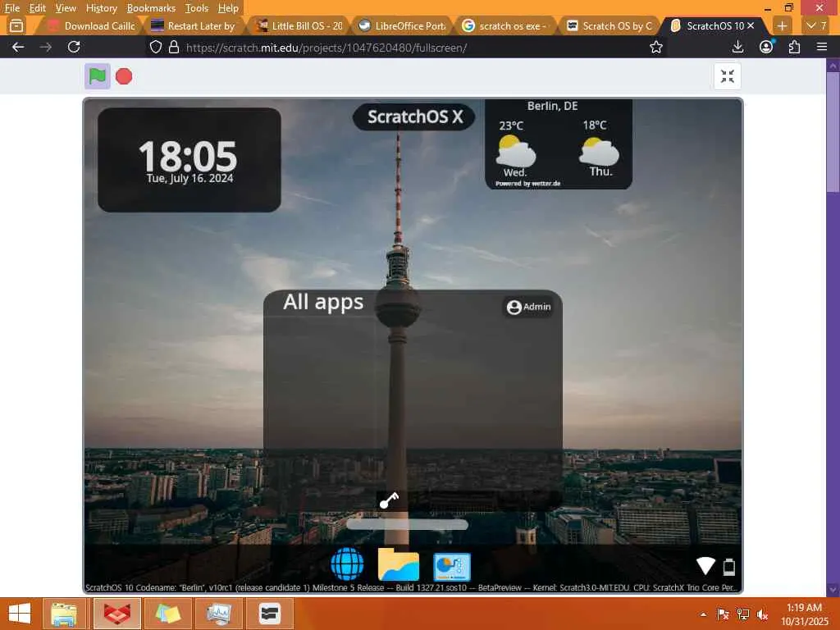This screenshot has height=630, width=840.
Task: Show hidden system tray icons
Action: 703,614
